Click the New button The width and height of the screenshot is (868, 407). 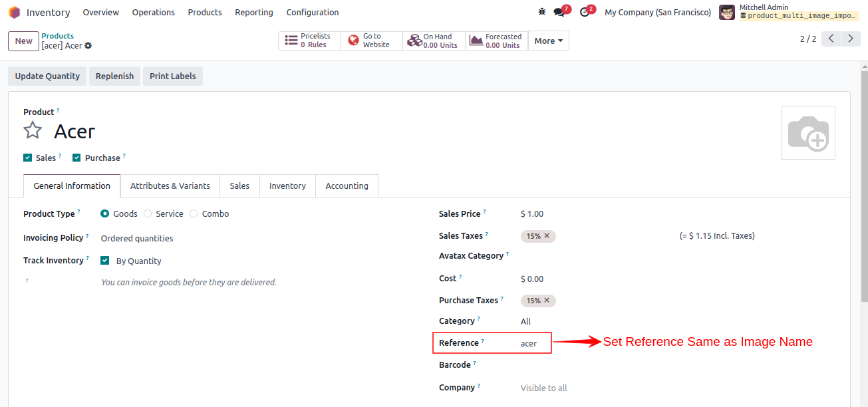click(24, 41)
